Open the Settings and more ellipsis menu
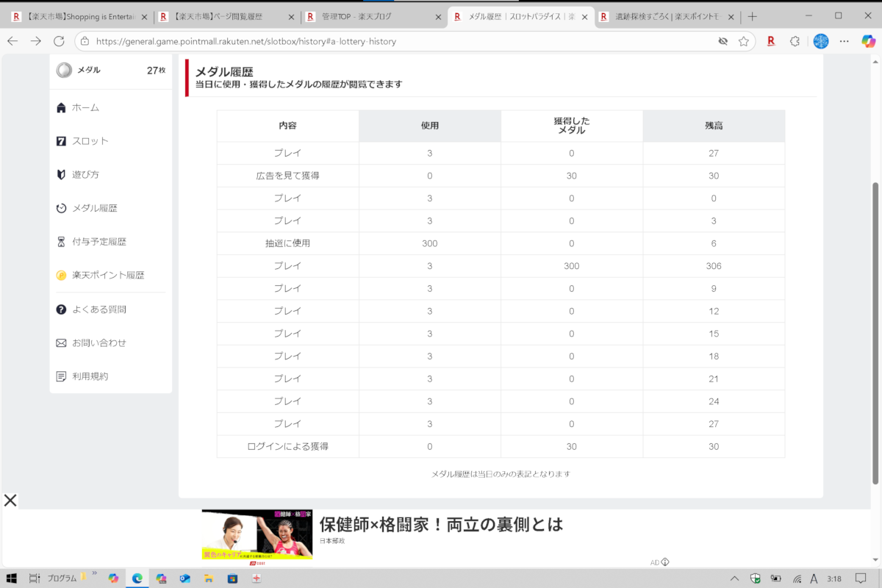Viewport: 882px width, 588px height. (x=844, y=41)
